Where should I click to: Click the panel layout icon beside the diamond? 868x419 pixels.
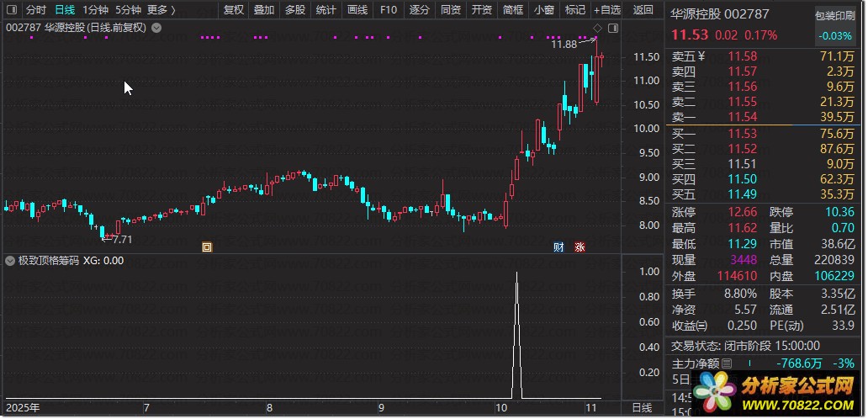coord(613,29)
